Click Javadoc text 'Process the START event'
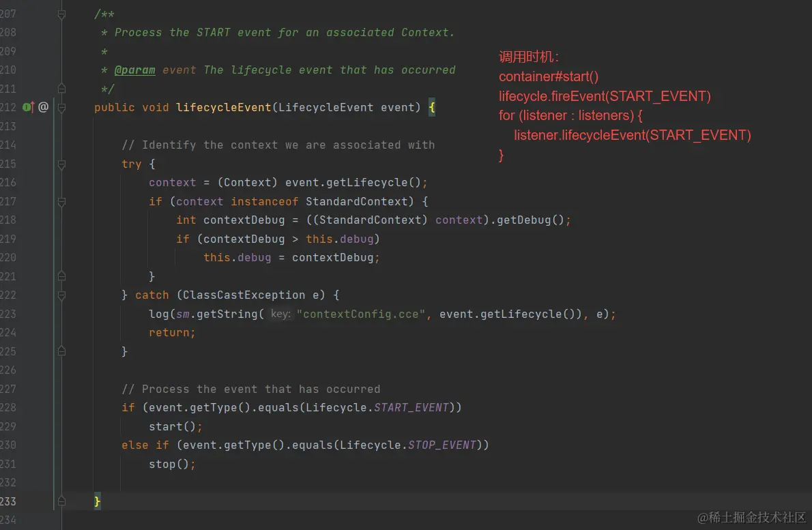The height and width of the screenshot is (530, 812). (192, 32)
